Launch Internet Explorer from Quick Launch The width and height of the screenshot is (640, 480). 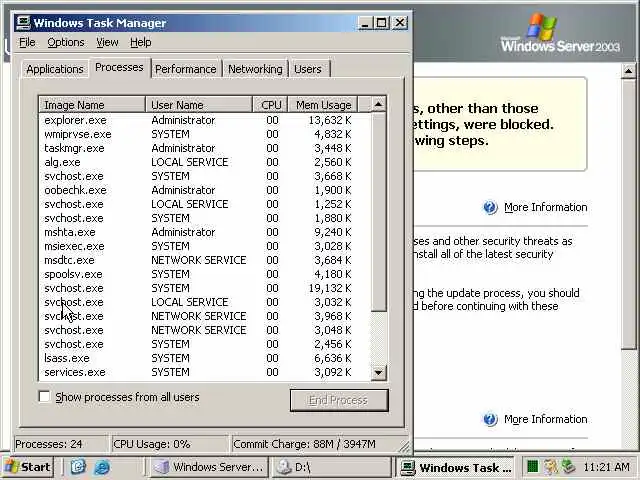click(x=102, y=467)
